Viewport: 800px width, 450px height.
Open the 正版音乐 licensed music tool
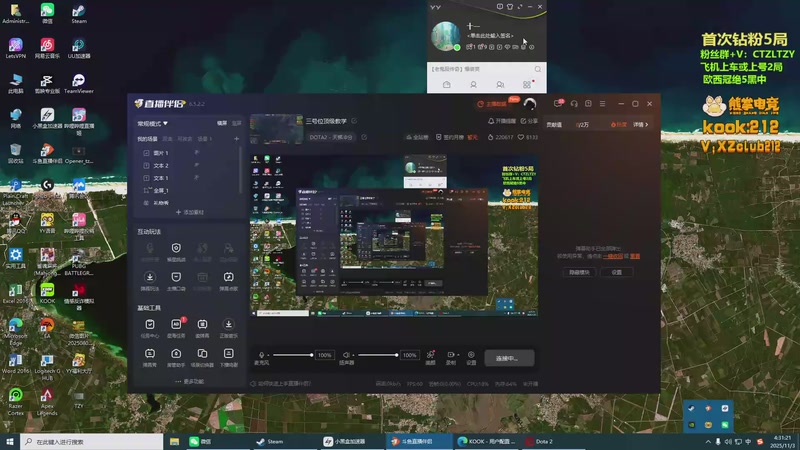click(229, 328)
